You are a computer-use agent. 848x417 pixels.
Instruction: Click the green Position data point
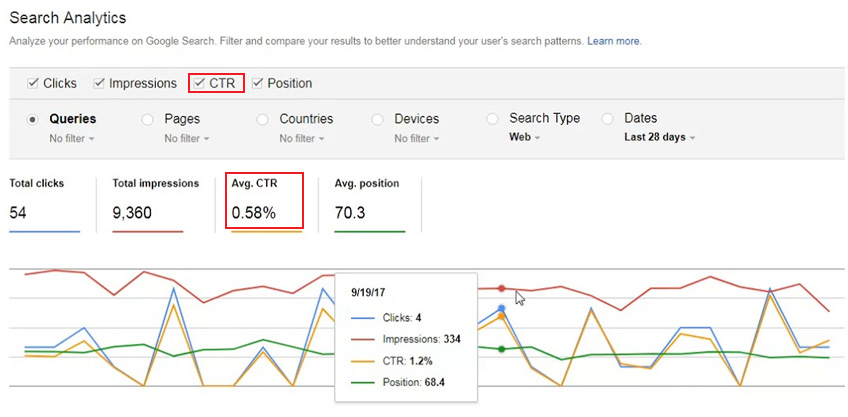(x=502, y=349)
